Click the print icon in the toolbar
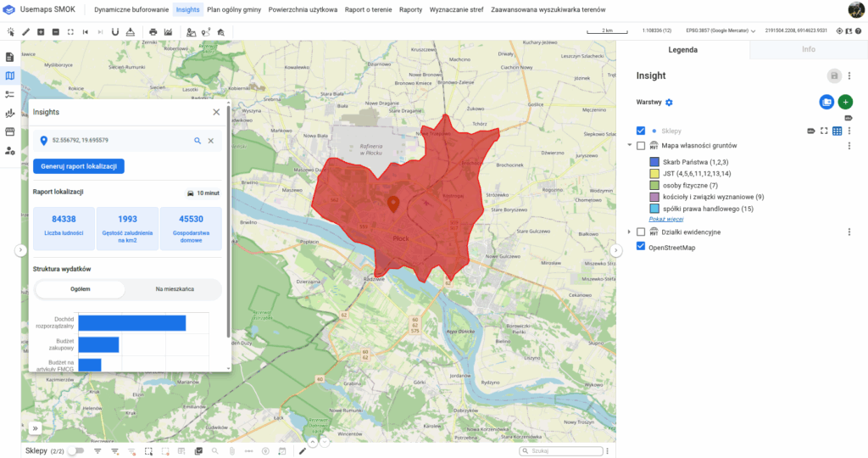Image resolution: width=868 pixels, height=458 pixels. point(153,31)
